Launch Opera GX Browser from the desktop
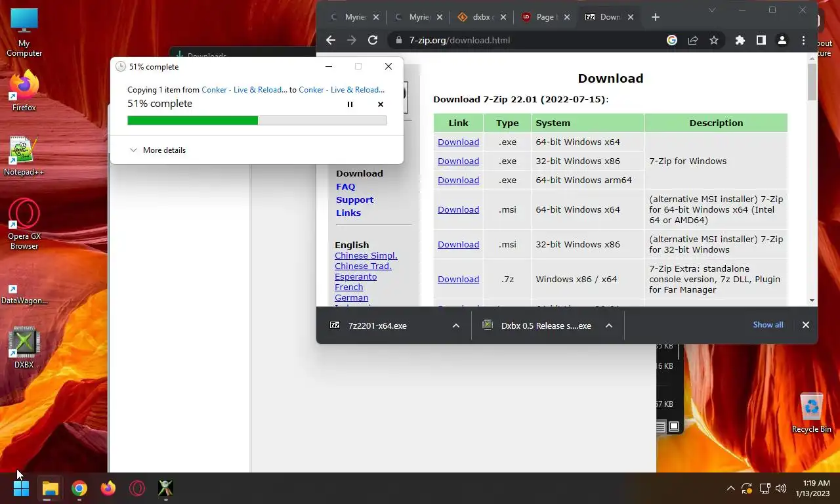The width and height of the screenshot is (840, 504). 24,224
